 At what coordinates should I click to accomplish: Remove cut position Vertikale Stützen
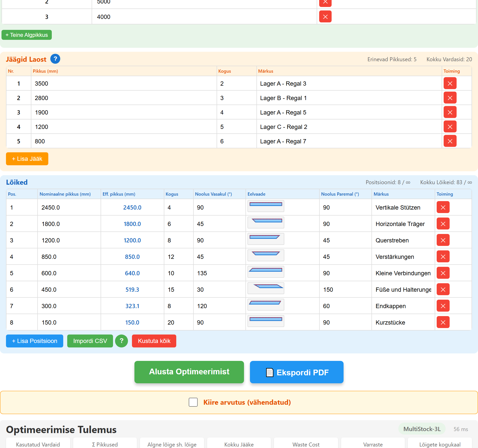pos(443,207)
